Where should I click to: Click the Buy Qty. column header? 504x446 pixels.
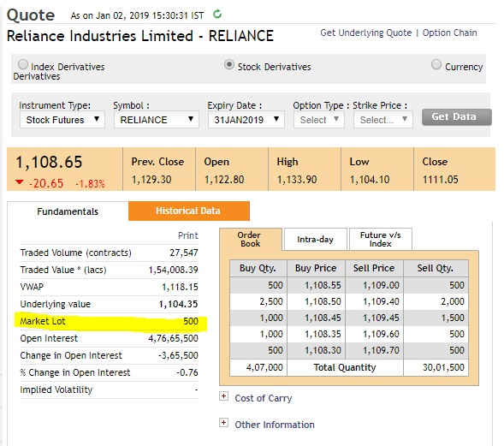click(x=258, y=268)
